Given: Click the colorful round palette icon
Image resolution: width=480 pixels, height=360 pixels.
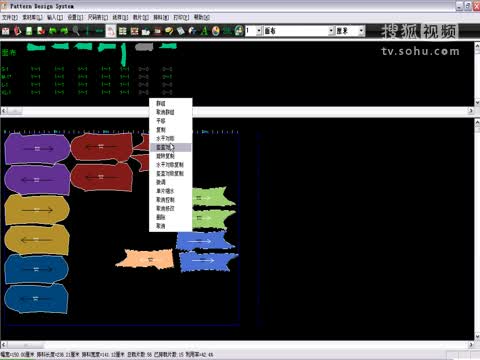Looking at the screenshot, I should click(x=216, y=31).
